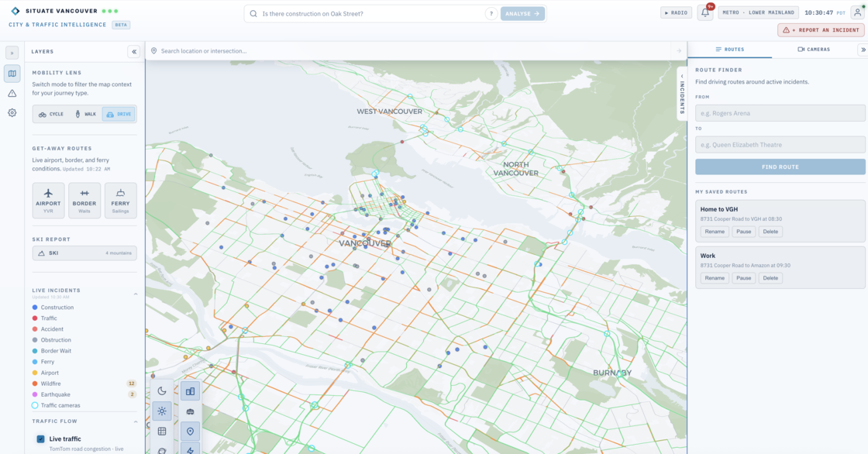Viewport: 868px width, 454px height.
Task: Rename the Work saved route
Action: click(715, 278)
